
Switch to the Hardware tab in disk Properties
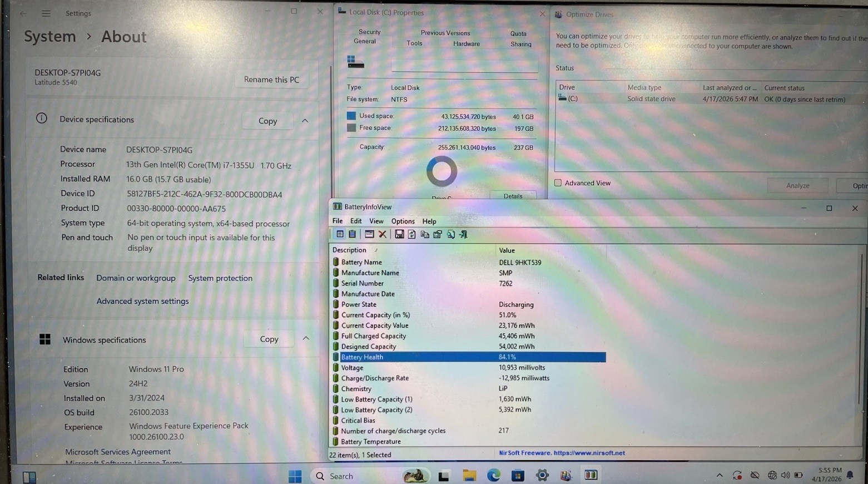click(466, 44)
